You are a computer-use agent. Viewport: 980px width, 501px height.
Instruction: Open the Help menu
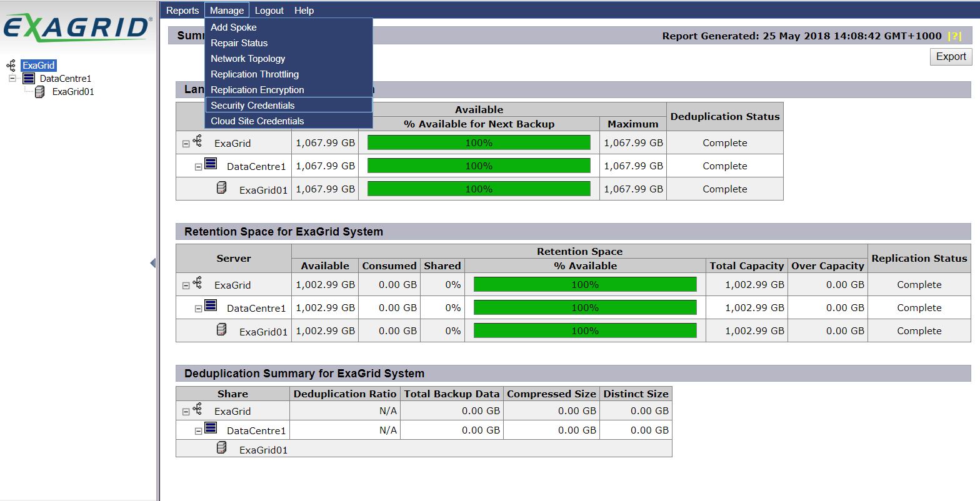304,11
